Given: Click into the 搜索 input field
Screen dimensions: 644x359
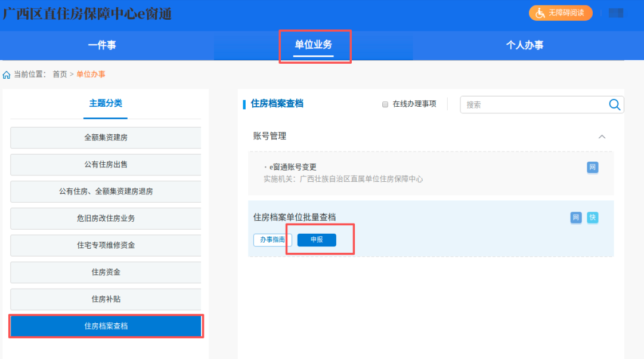Looking at the screenshot, I should pos(534,105).
